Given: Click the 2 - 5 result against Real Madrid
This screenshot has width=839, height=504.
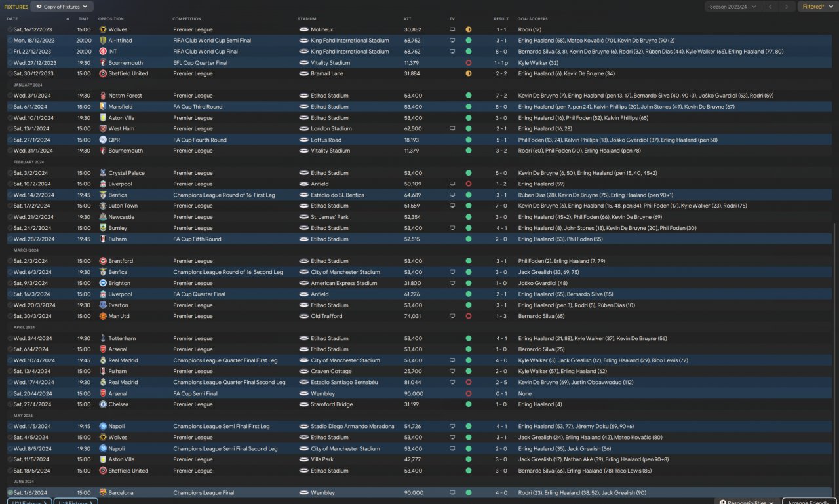Looking at the screenshot, I should 501,382.
